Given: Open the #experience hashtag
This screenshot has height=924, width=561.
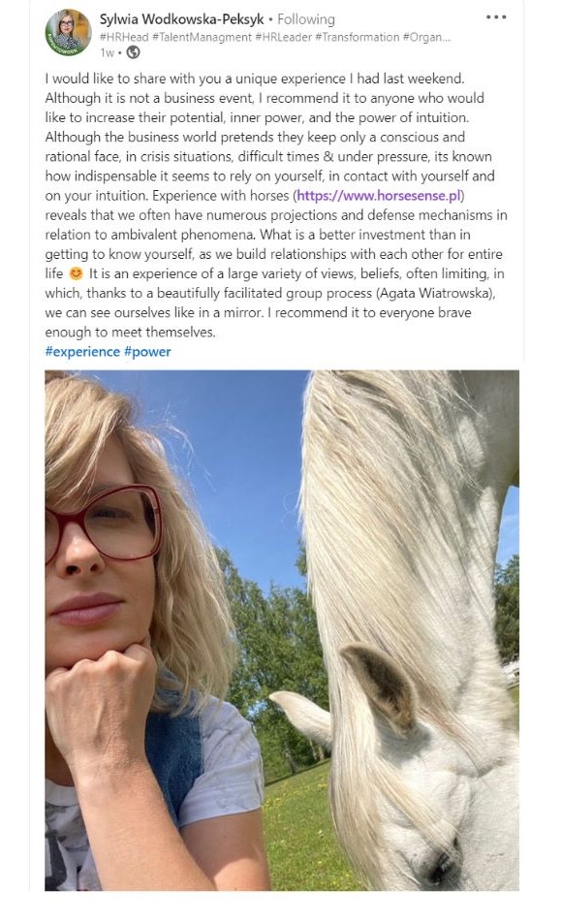Looking at the screenshot, I should (x=82, y=352).
